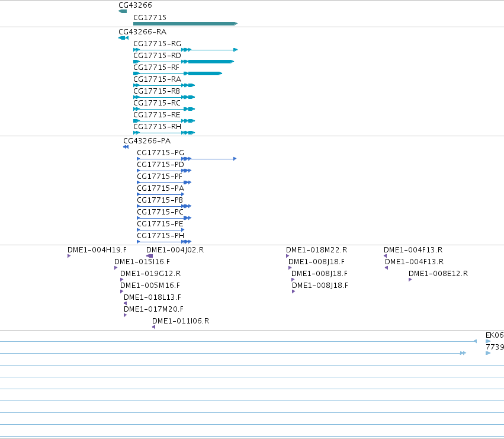Image resolution: width=504 pixels, height=439 pixels.
Task: Select the CG17715-PH label
Action: tap(160, 236)
